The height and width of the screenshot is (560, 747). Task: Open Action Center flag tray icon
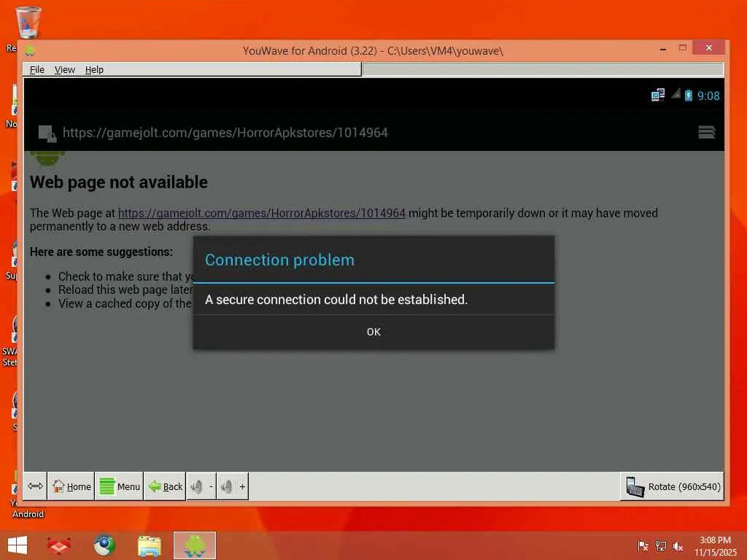(643, 546)
